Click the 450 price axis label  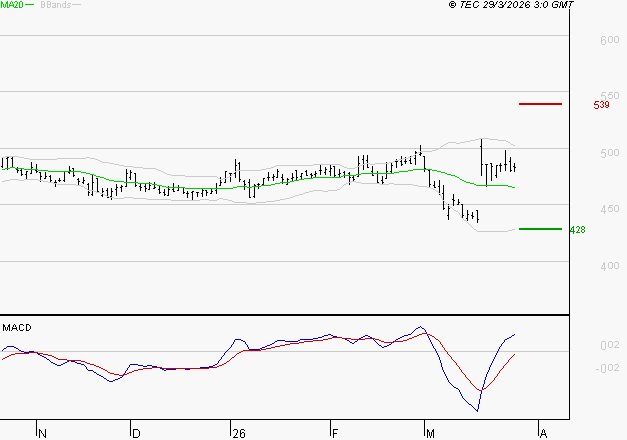[x=608, y=209]
